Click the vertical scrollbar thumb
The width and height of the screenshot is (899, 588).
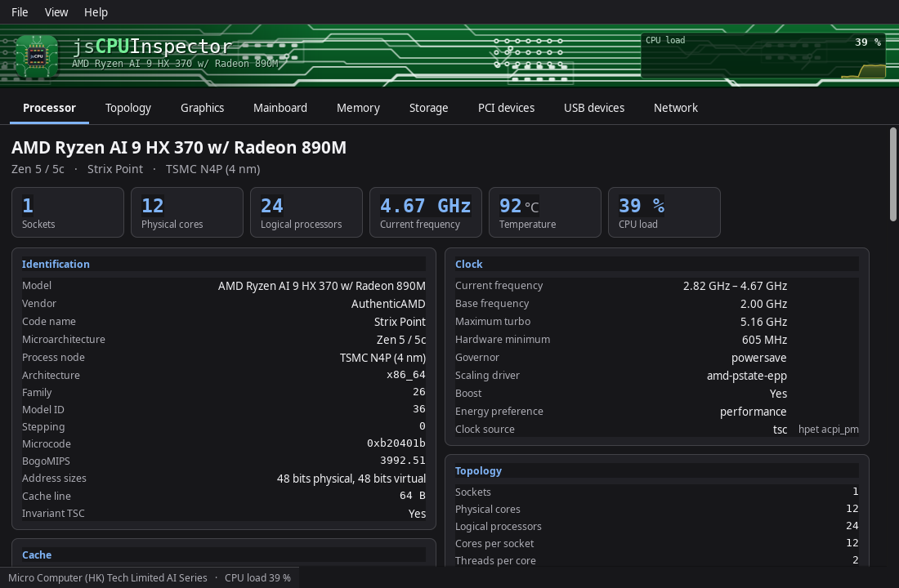click(892, 174)
